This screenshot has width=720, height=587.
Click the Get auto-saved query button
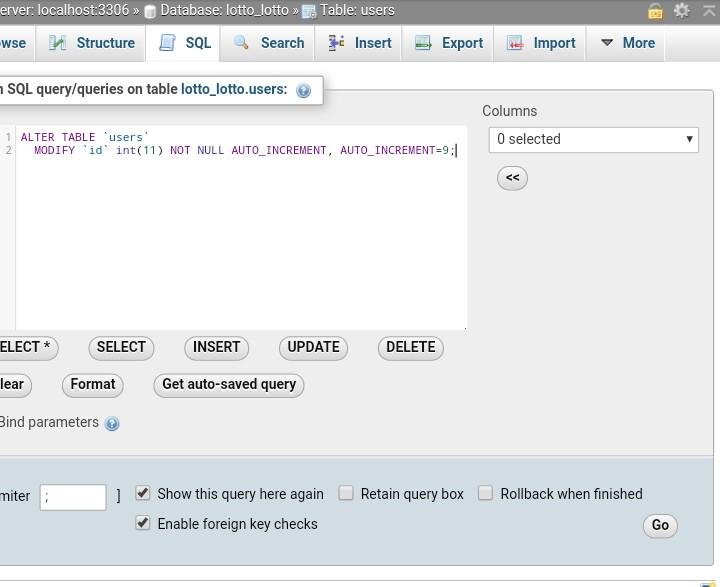[229, 384]
